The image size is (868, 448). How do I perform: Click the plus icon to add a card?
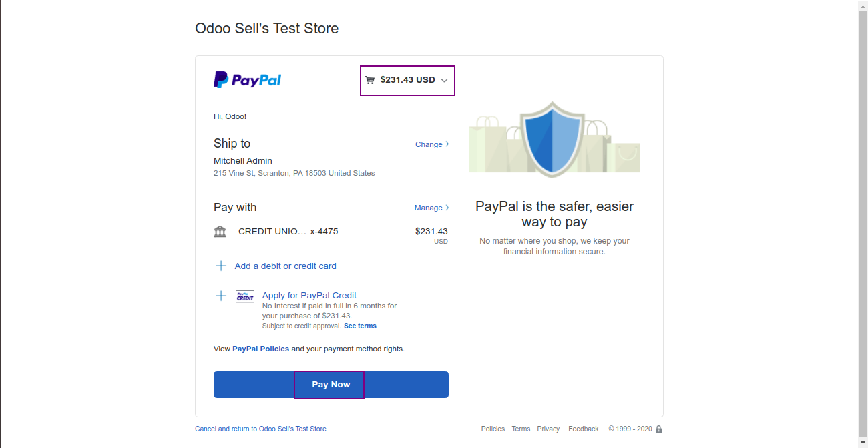click(x=221, y=266)
